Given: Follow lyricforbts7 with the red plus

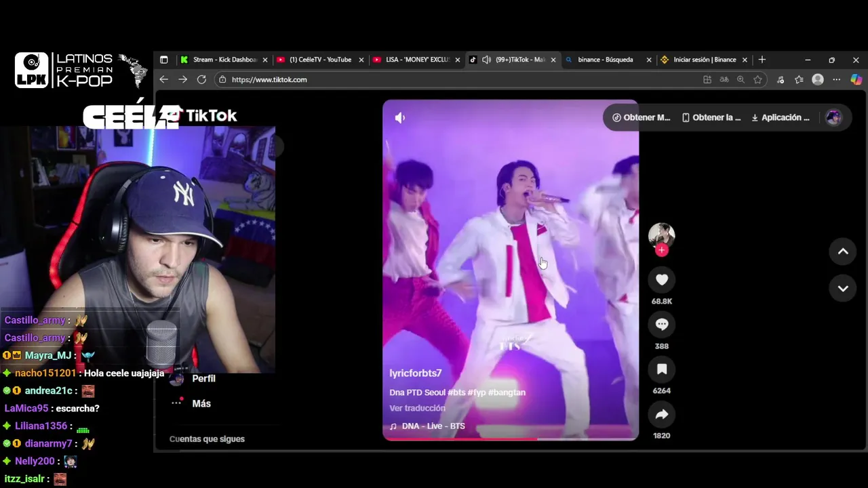Looking at the screenshot, I should pyautogui.click(x=662, y=250).
